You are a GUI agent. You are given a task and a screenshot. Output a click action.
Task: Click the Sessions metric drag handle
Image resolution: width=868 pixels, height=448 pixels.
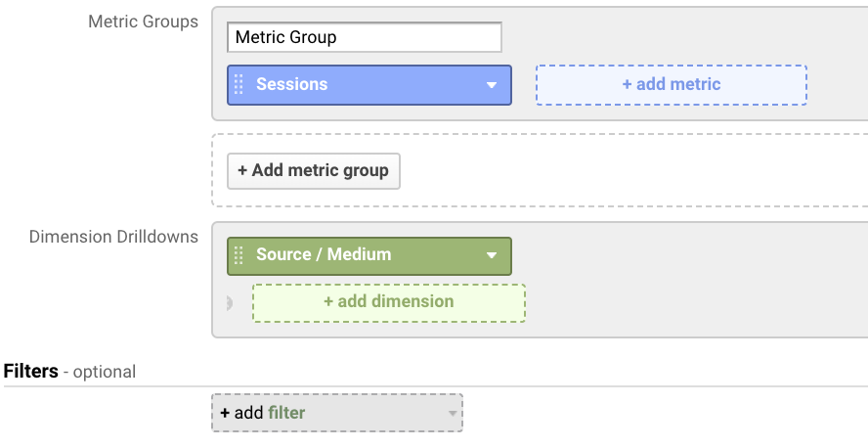point(239,85)
